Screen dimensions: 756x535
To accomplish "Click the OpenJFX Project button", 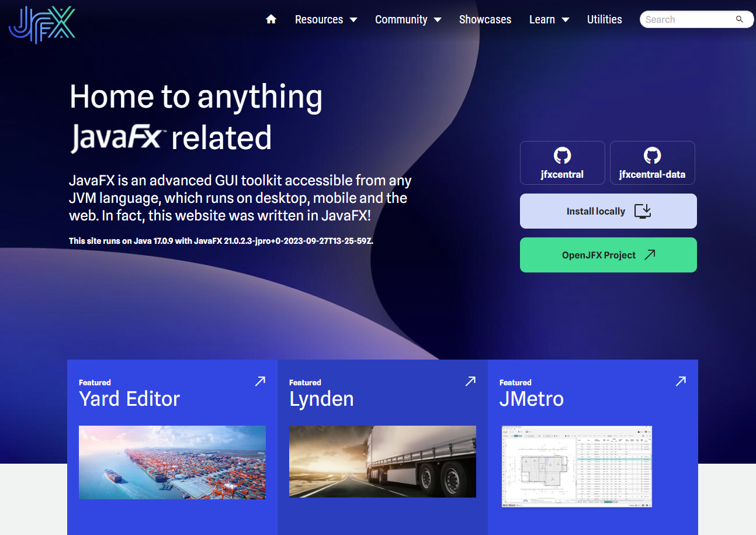I will (608, 255).
